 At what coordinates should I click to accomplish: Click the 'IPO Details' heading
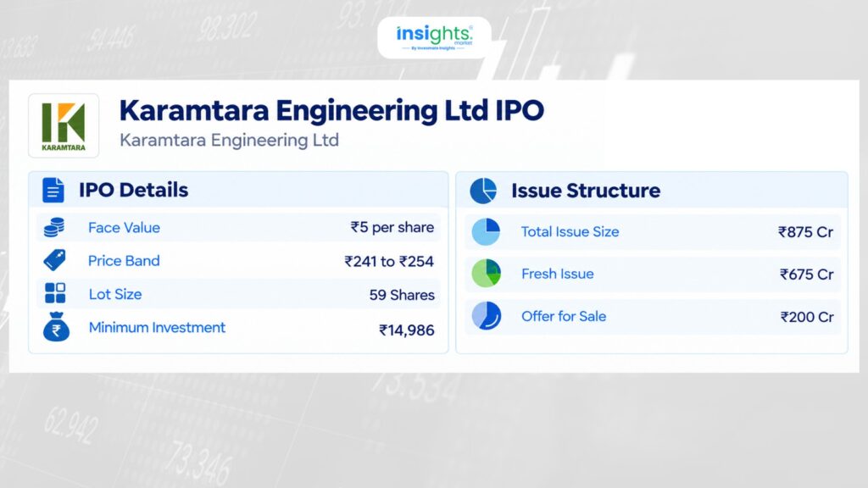[133, 190]
